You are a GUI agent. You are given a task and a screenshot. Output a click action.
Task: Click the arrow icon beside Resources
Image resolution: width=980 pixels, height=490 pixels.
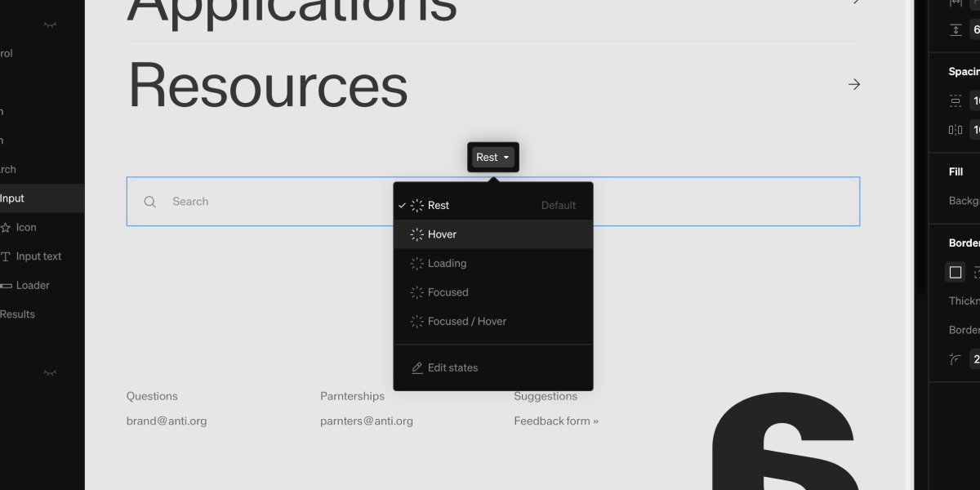click(x=854, y=84)
